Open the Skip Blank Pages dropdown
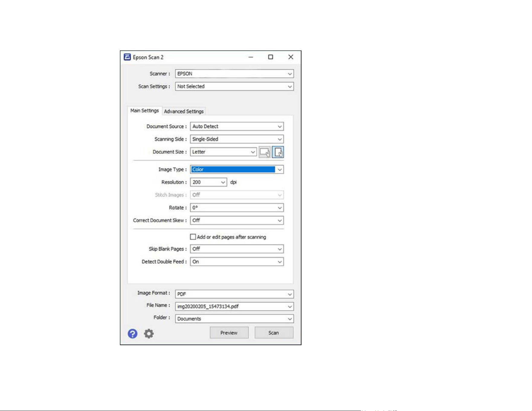This screenshot has width=532, height=411. (237, 249)
